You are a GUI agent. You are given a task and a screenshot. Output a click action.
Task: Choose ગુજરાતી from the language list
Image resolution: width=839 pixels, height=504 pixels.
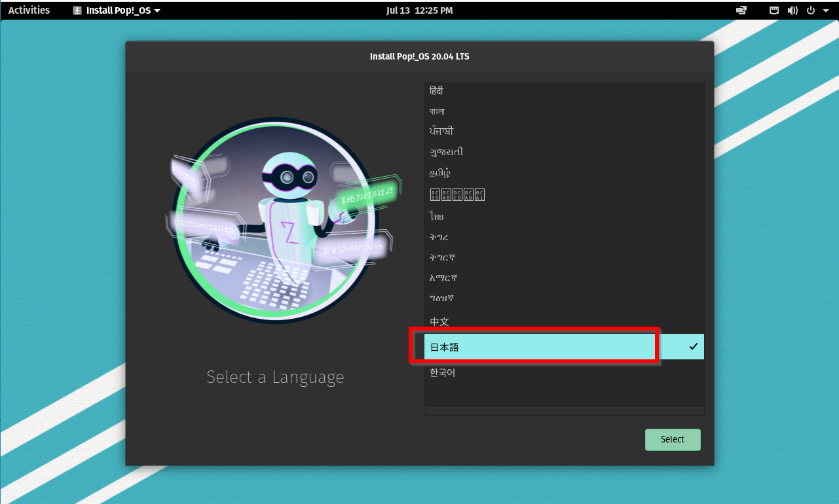pos(564,152)
